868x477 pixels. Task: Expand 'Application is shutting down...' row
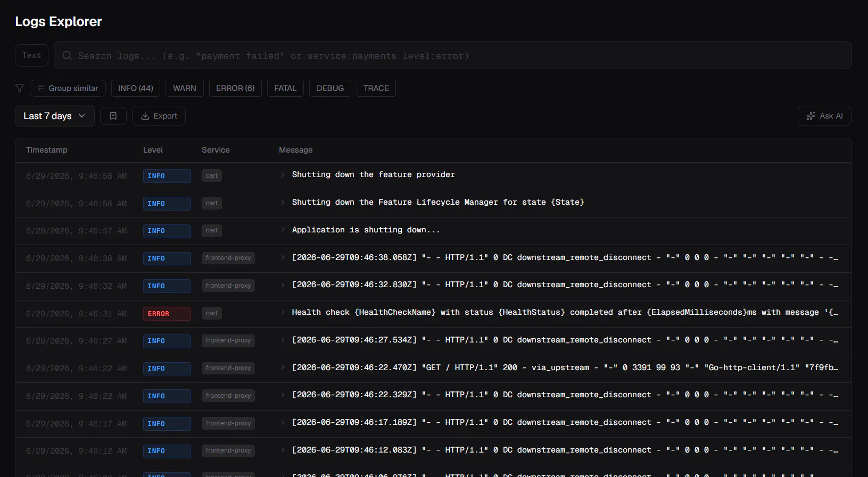point(283,230)
